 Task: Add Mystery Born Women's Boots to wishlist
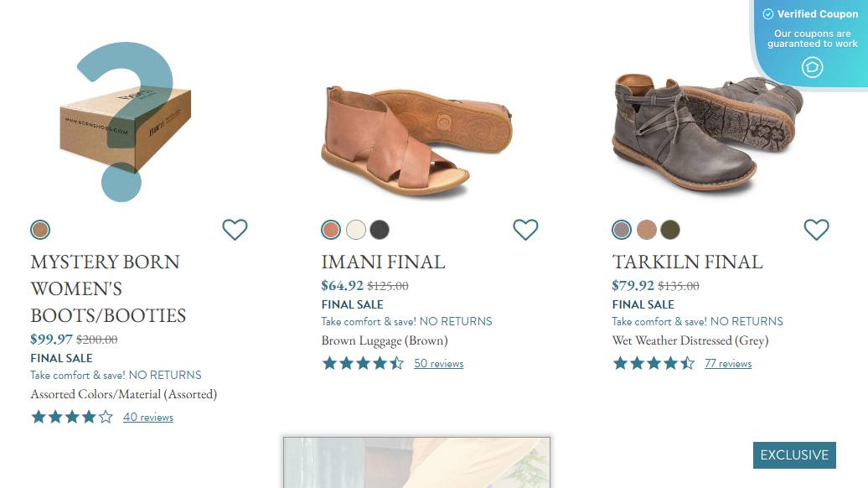click(x=235, y=229)
